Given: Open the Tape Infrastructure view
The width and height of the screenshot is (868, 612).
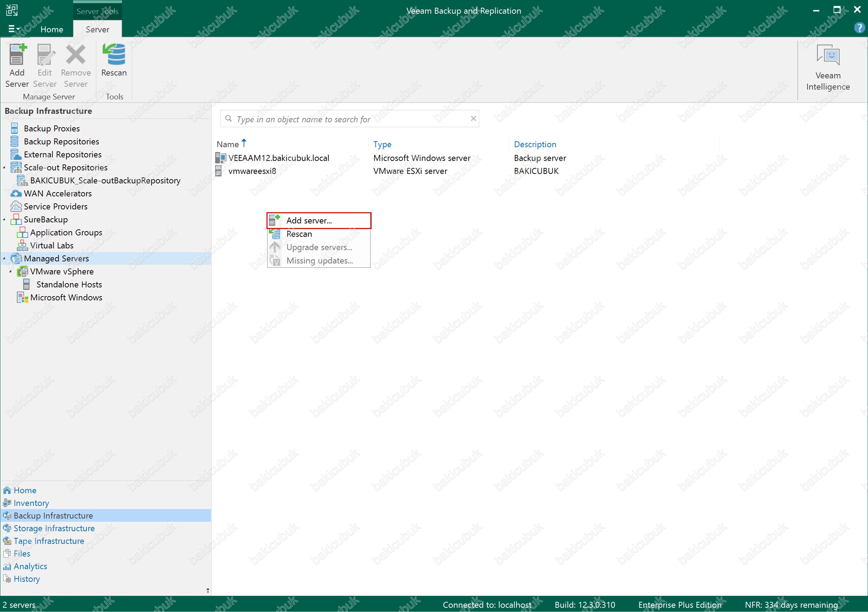Looking at the screenshot, I should [x=49, y=541].
